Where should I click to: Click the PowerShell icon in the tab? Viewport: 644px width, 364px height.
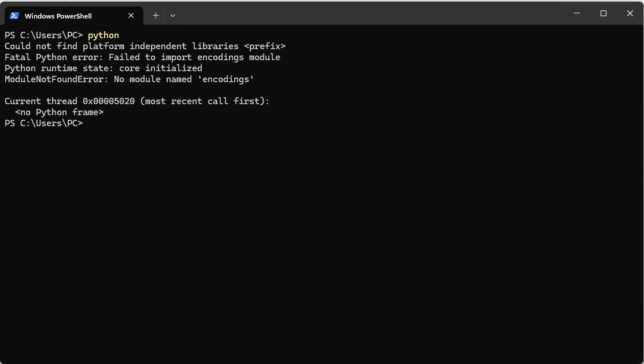(14, 16)
